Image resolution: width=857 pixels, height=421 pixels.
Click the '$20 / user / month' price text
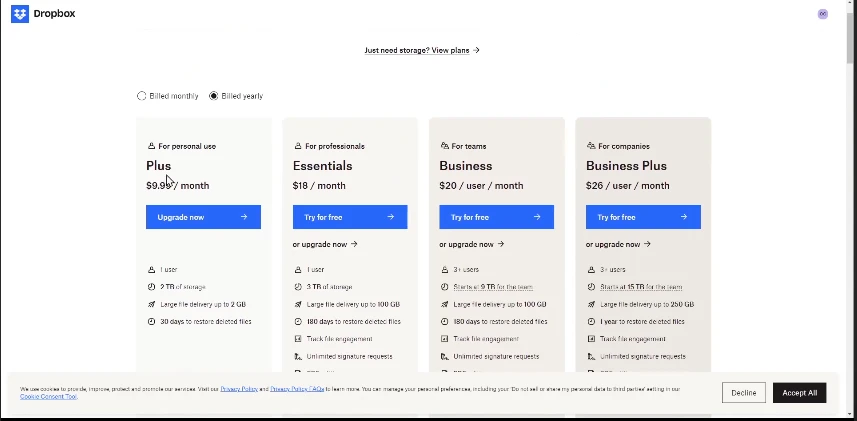[482, 186]
